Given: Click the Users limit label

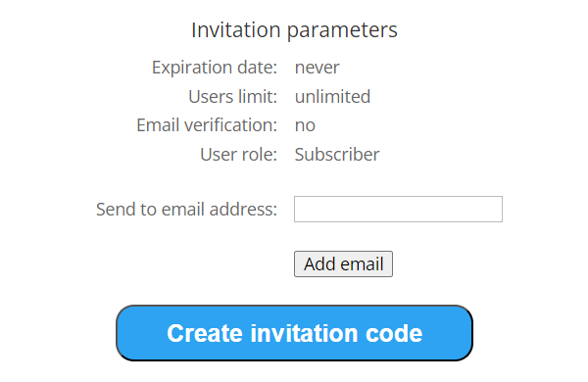Looking at the screenshot, I should (x=233, y=96).
